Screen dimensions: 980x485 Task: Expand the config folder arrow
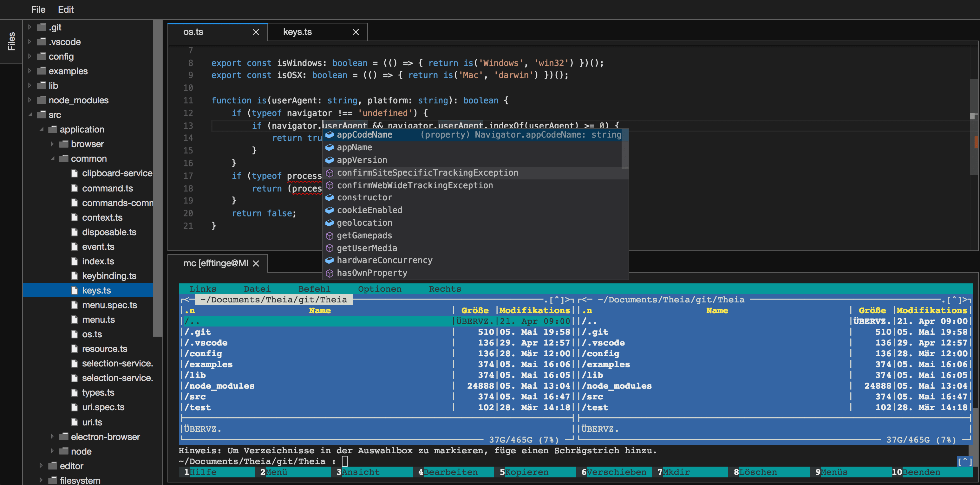30,56
